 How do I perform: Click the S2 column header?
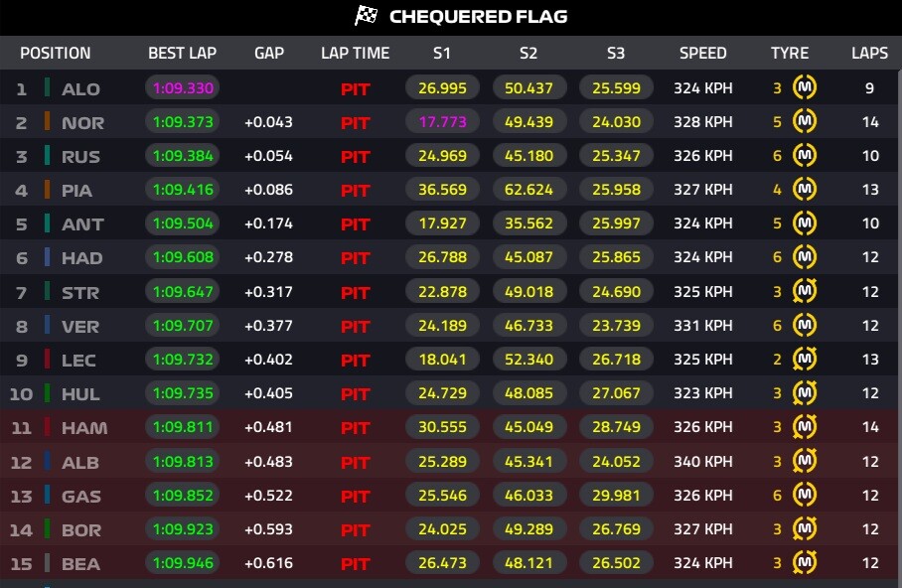click(528, 54)
